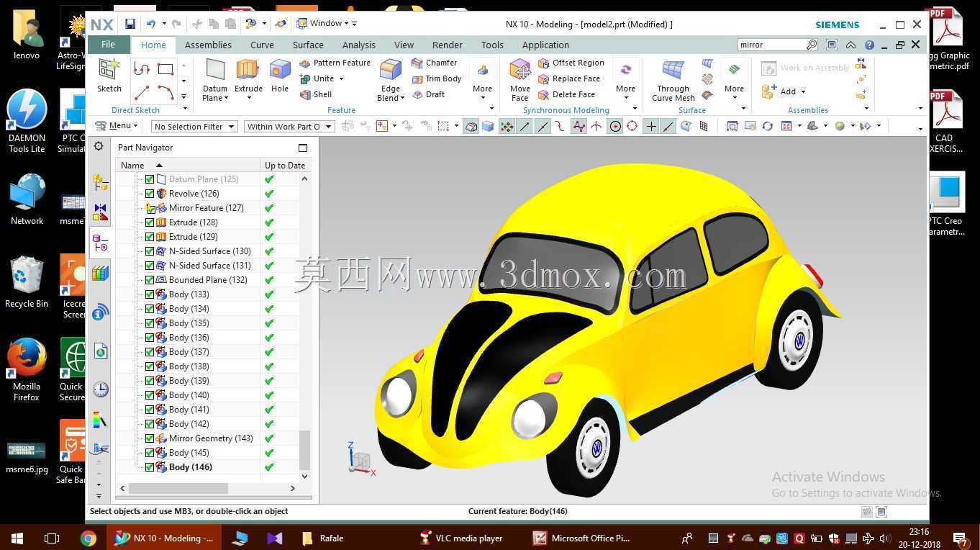The height and width of the screenshot is (550, 980).
Task: Click the Shell button
Action: click(x=316, y=94)
